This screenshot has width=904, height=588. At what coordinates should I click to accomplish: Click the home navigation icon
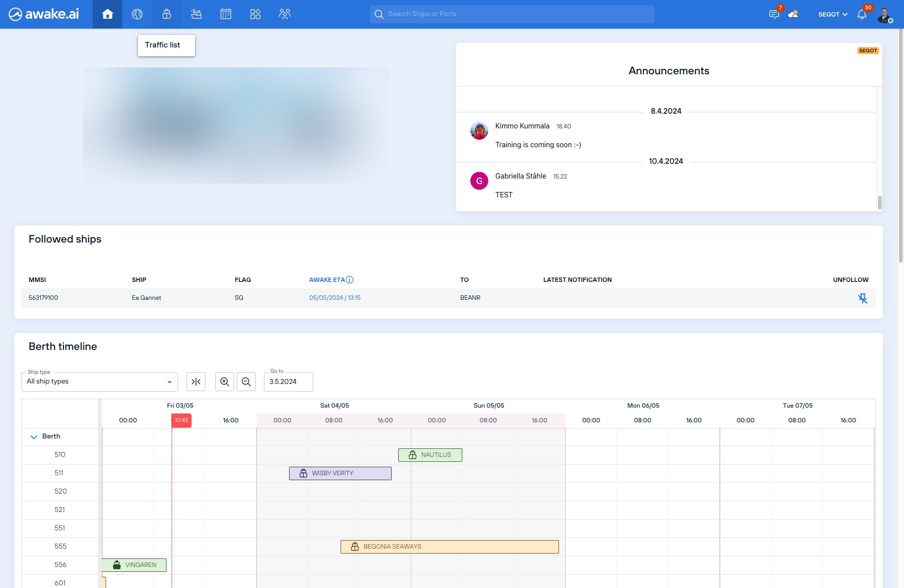coord(107,14)
